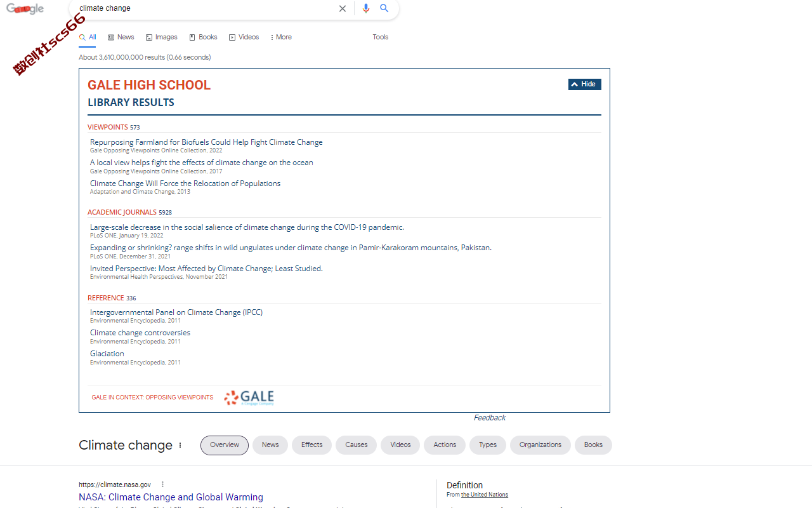Viewport: 812px width, 508px height.
Task: Select the Organizations topic chip
Action: (540, 445)
